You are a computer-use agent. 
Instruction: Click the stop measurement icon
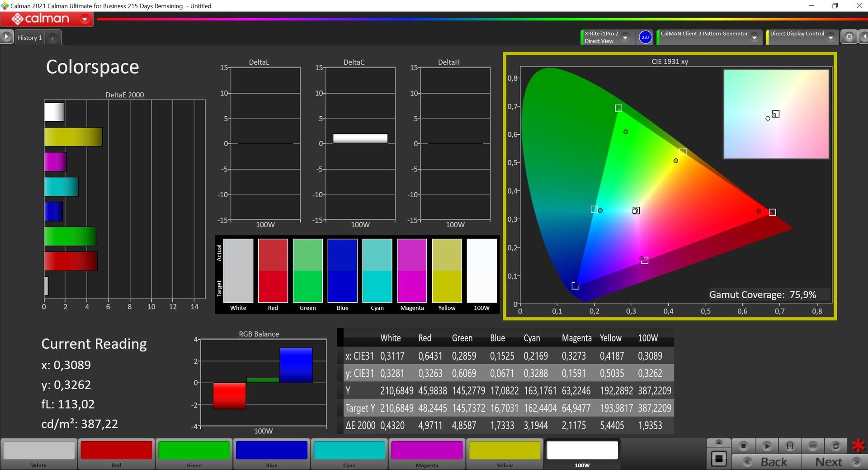743,446
